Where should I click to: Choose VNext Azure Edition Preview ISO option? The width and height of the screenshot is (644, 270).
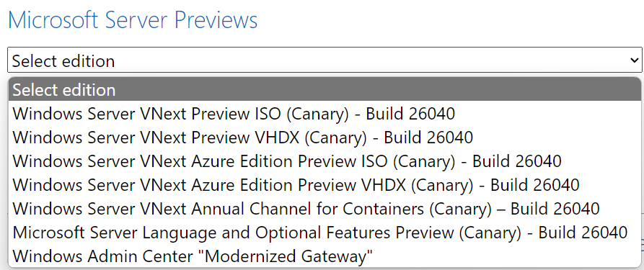[x=325, y=161]
